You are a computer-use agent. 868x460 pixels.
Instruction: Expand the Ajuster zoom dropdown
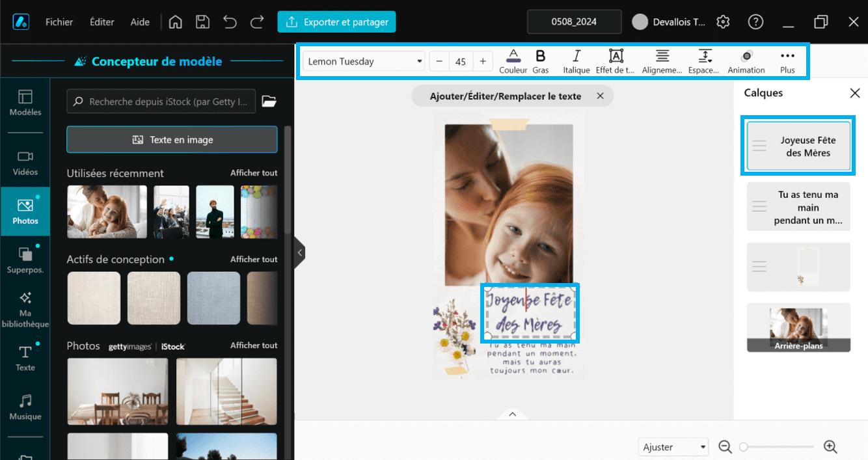tap(673, 447)
